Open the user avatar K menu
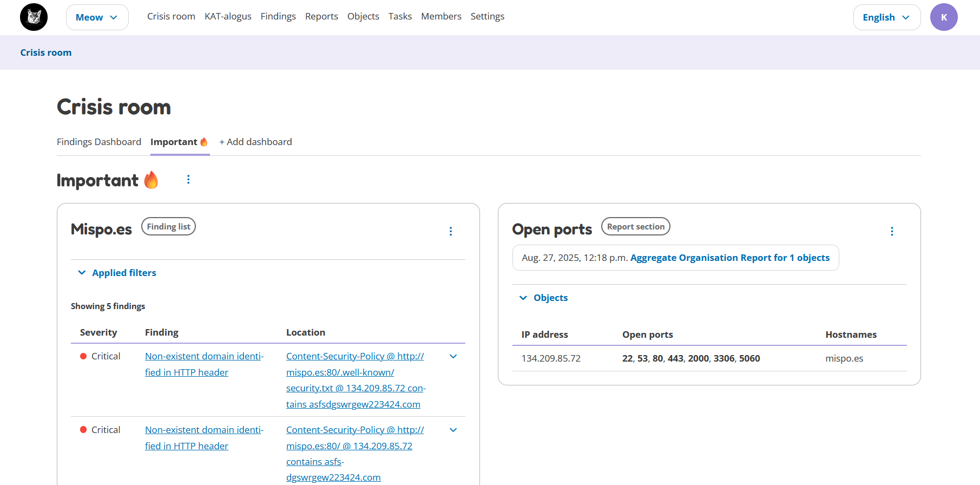The height and width of the screenshot is (485, 980). point(944,17)
